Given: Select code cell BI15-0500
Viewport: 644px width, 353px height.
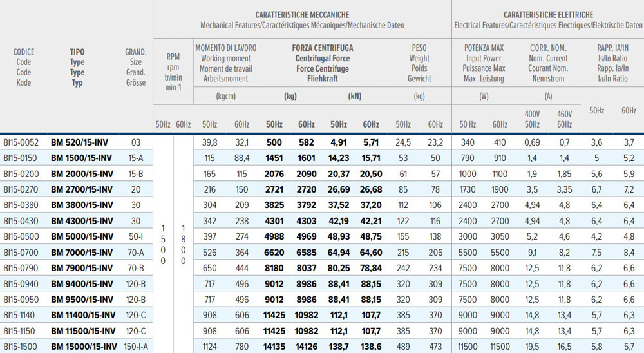Looking at the screenshot, I should click(21, 236).
